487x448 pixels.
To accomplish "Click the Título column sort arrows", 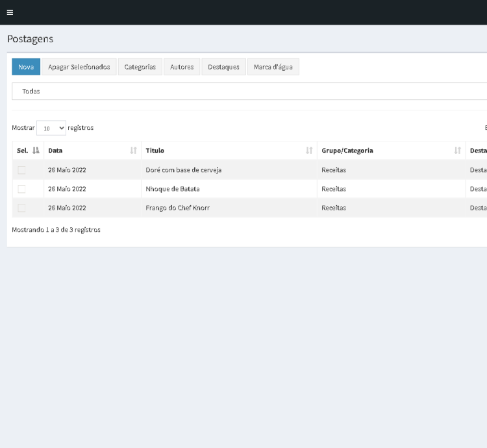I will [309, 151].
